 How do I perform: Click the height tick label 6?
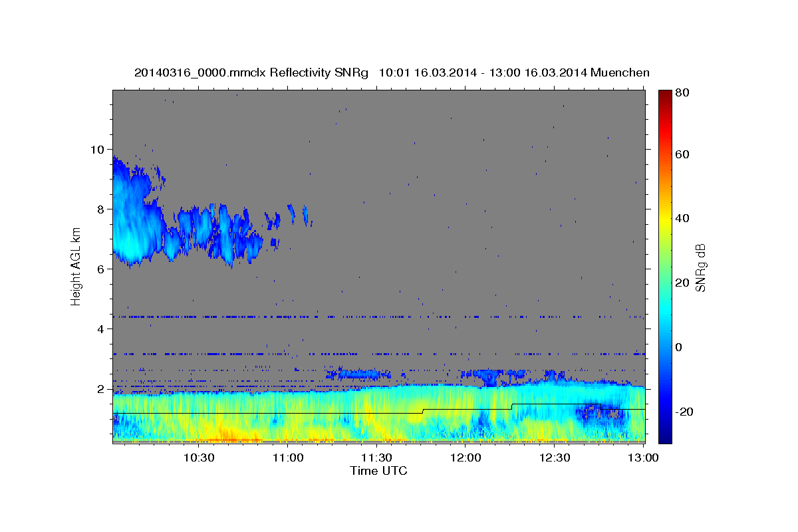(x=102, y=269)
